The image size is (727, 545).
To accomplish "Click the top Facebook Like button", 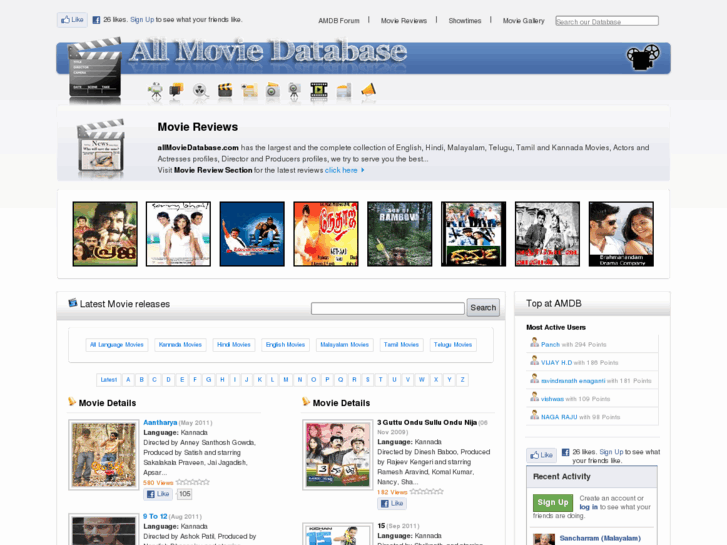I will (72, 20).
